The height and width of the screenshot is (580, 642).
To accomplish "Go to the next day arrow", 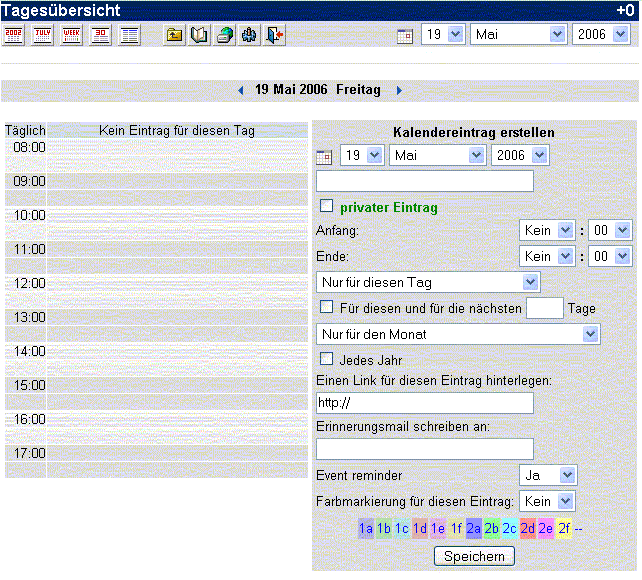I will point(399,90).
